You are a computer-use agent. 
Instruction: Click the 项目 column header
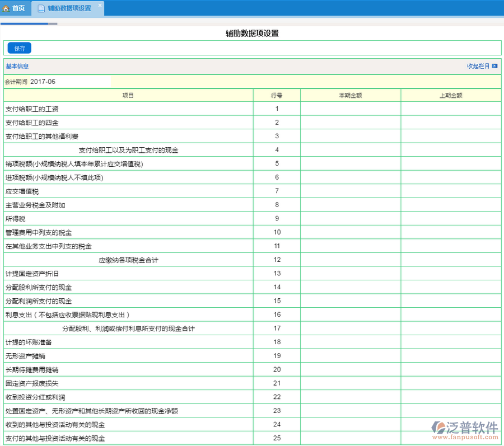128,95
